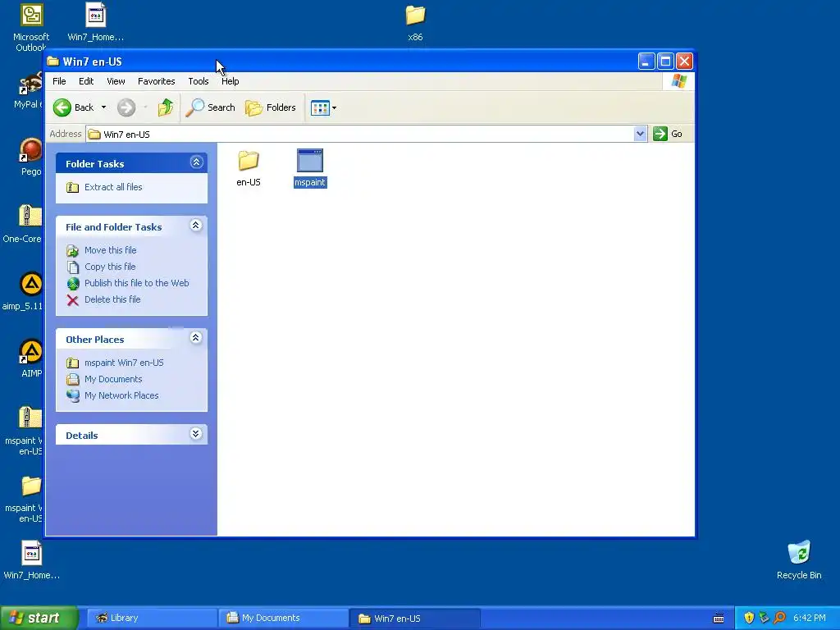Select the mspaint application file

[310, 168]
